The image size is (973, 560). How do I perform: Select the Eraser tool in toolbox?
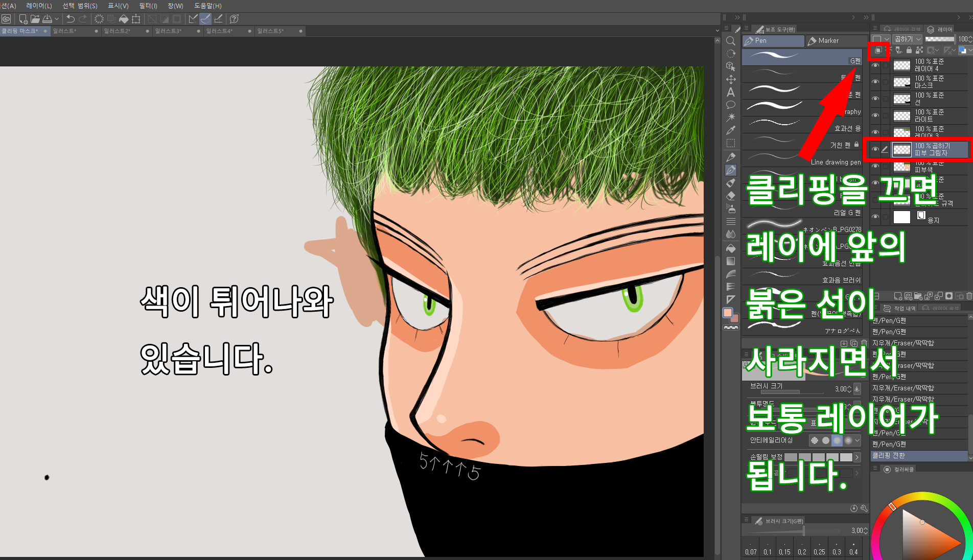pos(731,196)
